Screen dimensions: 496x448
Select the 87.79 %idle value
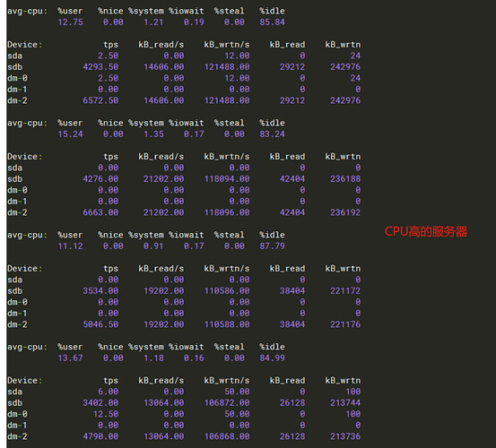[x=272, y=246]
